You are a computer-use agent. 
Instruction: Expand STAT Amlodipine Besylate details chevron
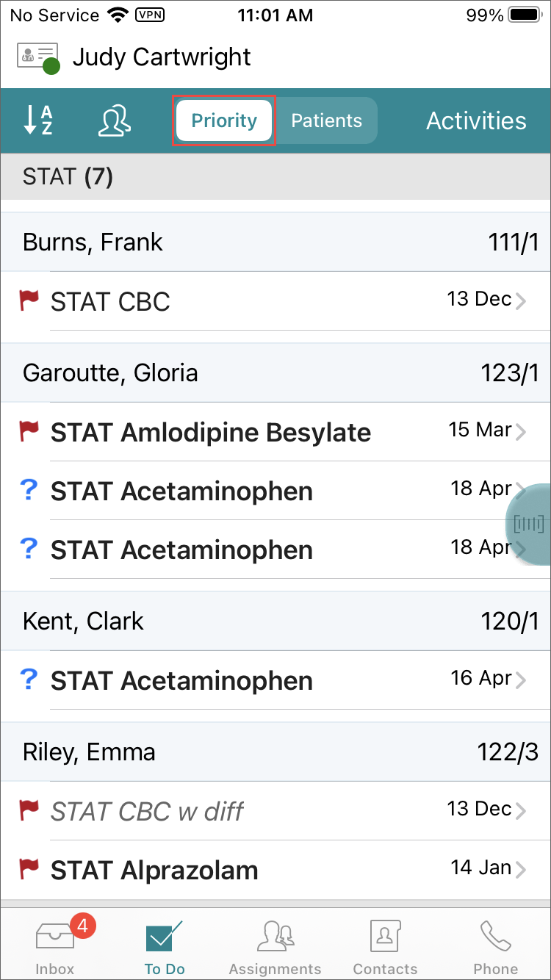521,432
